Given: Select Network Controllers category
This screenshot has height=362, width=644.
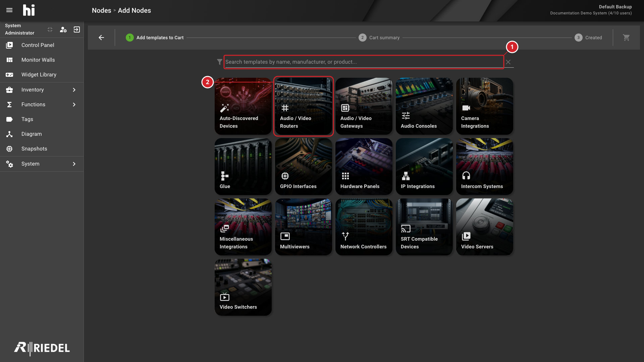Looking at the screenshot, I should [364, 227].
